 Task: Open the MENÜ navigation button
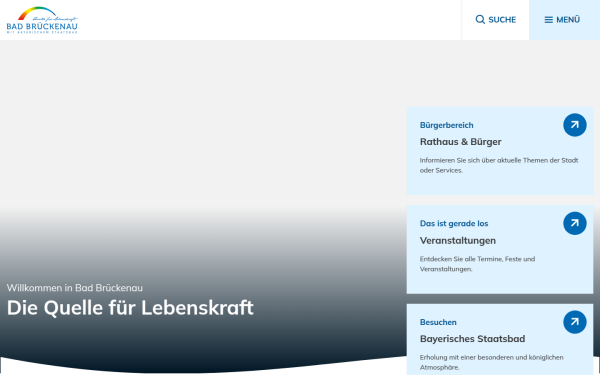tap(564, 20)
